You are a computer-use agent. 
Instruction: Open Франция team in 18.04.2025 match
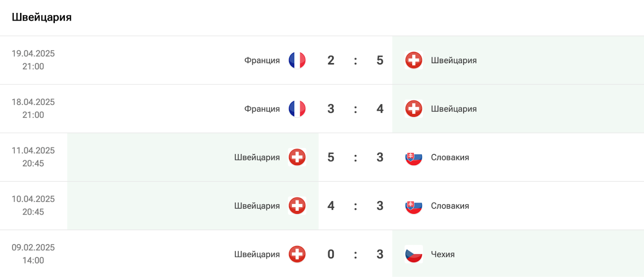click(x=262, y=109)
